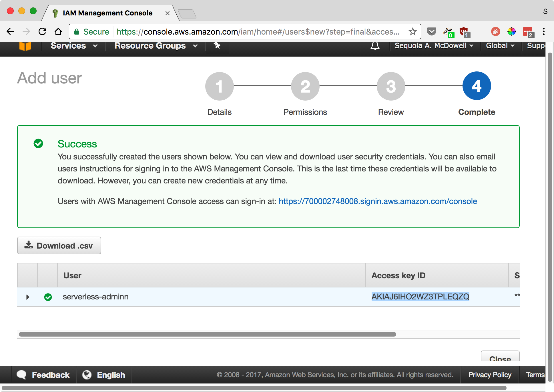Open the uBlock shield extension
Image resolution: width=554 pixels, height=392 pixels.
coord(464,32)
